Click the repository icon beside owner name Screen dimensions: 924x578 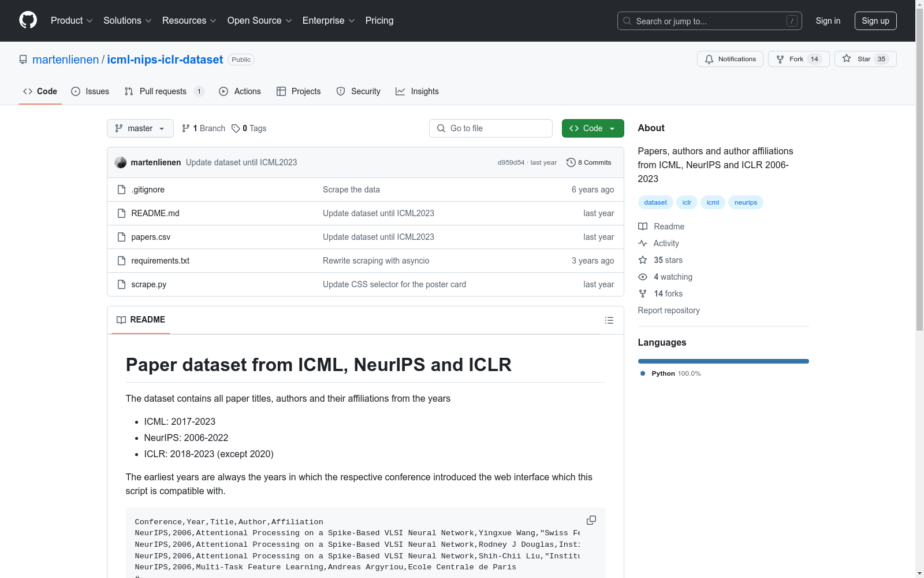click(23, 60)
